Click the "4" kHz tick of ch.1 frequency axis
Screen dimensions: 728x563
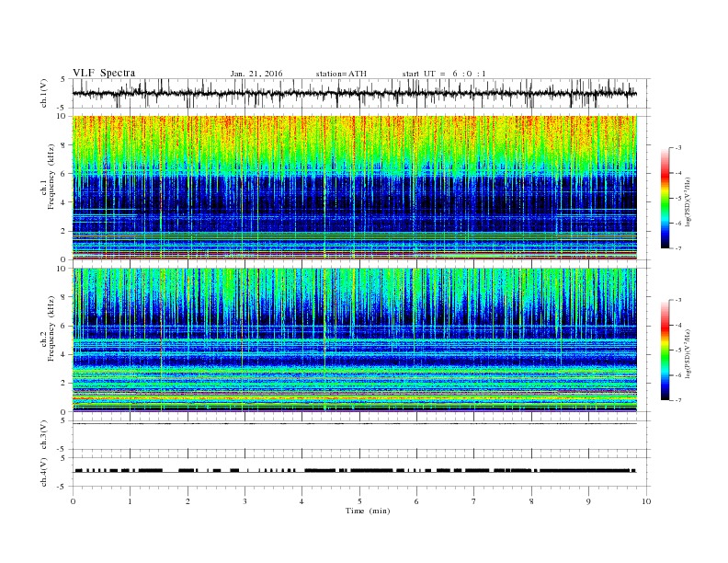tap(64, 202)
